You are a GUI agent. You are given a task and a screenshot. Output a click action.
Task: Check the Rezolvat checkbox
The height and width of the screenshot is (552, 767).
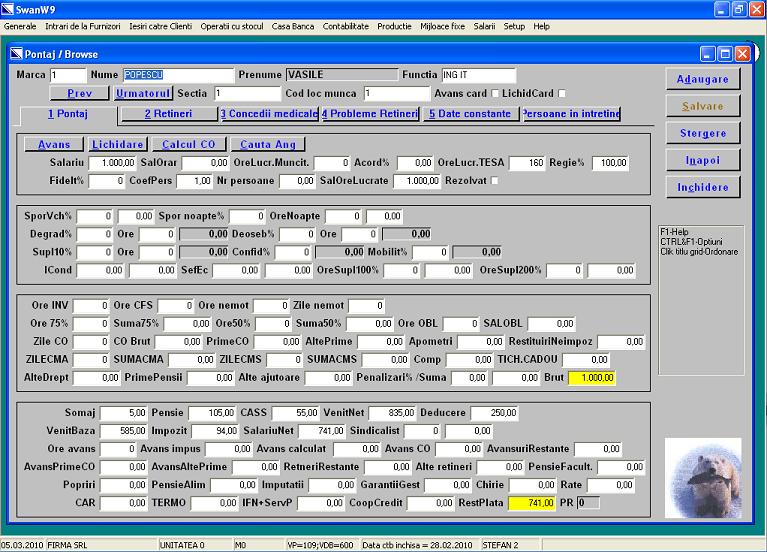[x=495, y=180]
